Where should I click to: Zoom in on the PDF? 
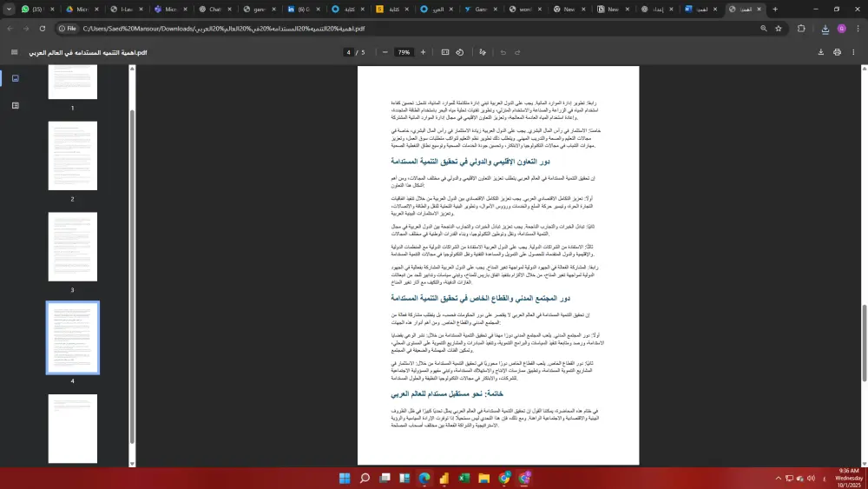coord(423,52)
